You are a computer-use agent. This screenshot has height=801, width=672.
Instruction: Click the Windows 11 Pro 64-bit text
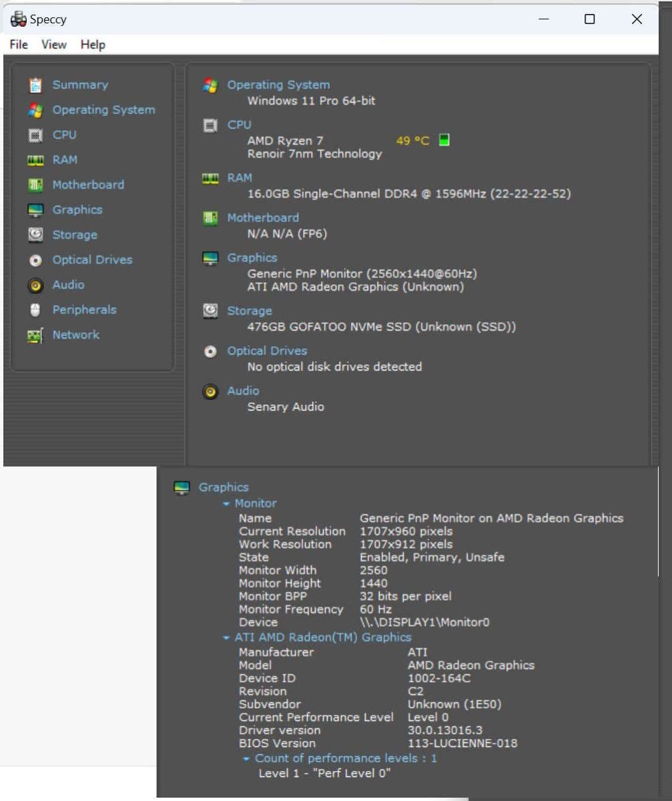click(x=311, y=101)
